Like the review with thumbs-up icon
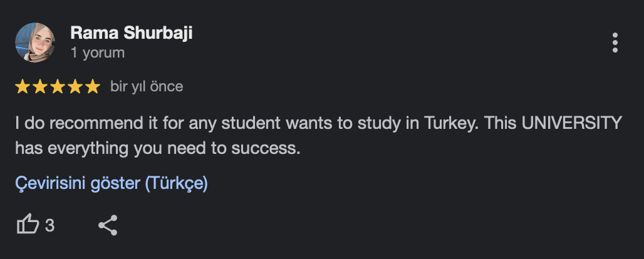Screen dimensions: 644x259 pos(28,225)
